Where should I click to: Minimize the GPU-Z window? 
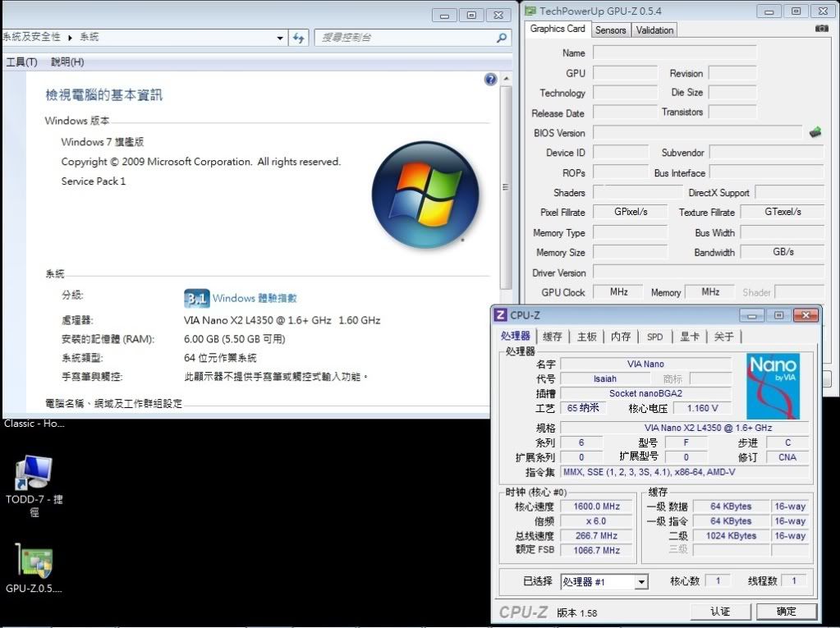pos(769,11)
